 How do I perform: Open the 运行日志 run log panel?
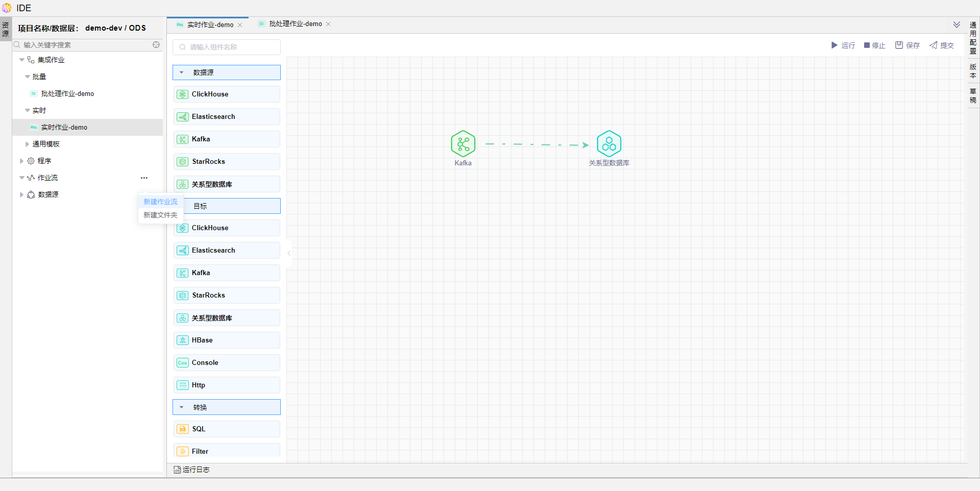192,470
